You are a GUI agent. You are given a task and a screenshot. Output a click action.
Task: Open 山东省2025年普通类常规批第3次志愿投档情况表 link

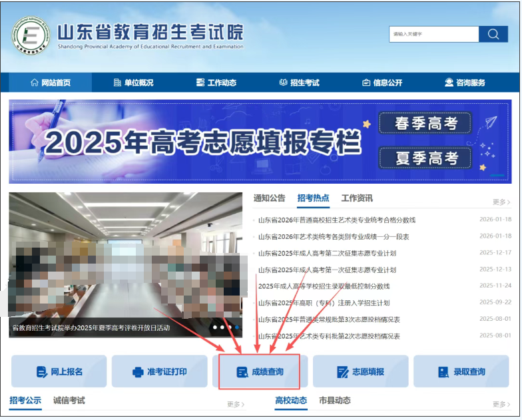(x=329, y=319)
